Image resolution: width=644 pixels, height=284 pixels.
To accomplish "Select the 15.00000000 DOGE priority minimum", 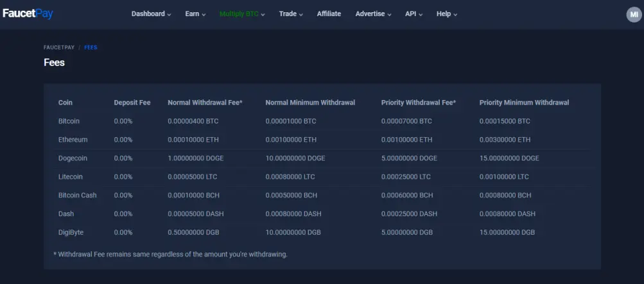I will (x=509, y=158).
